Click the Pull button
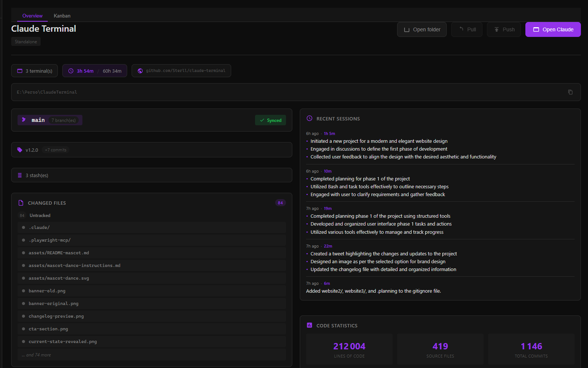The width and height of the screenshot is (588, 368). [x=467, y=29]
